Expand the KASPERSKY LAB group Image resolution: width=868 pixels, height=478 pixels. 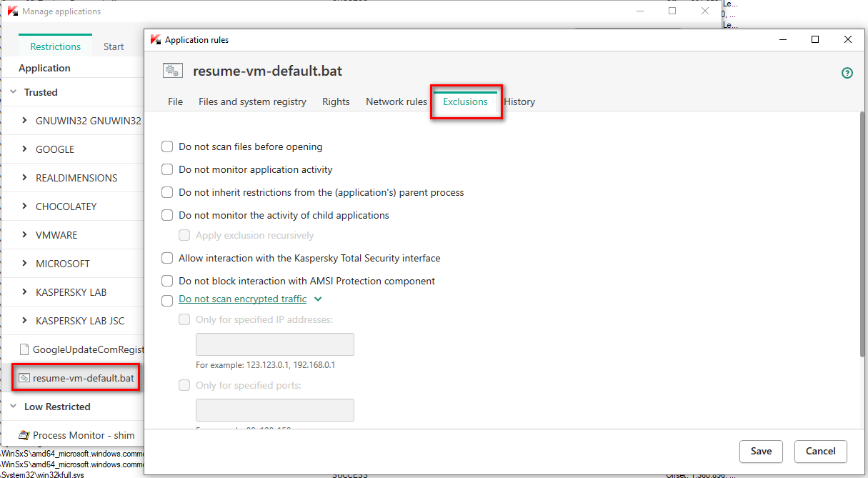[x=25, y=292]
